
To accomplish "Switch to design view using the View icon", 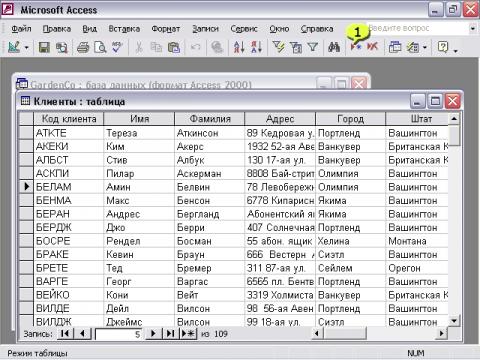I will 14,47.
